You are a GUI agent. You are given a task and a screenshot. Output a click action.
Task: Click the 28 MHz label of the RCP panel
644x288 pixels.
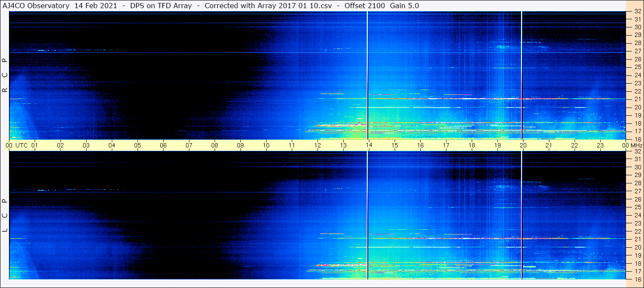pos(638,43)
